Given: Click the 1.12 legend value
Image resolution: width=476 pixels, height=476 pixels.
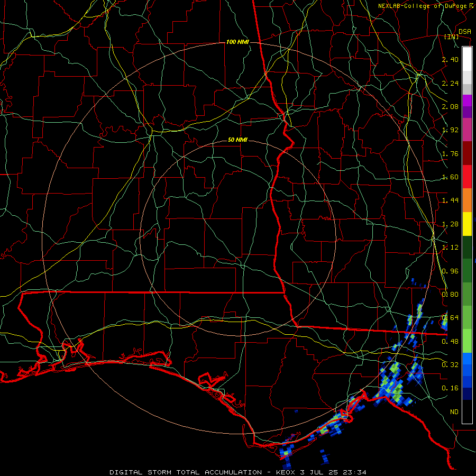Looking at the screenshot, I should click(x=450, y=247).
